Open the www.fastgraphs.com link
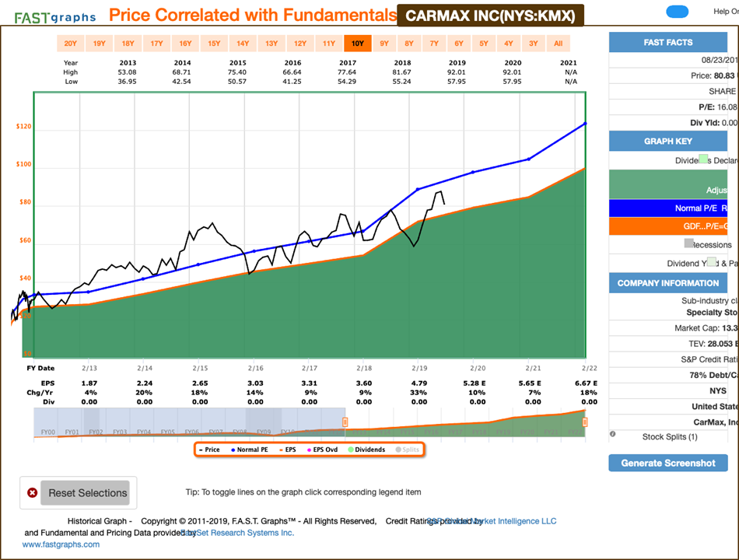739x560 pixels. click(61, 544)
